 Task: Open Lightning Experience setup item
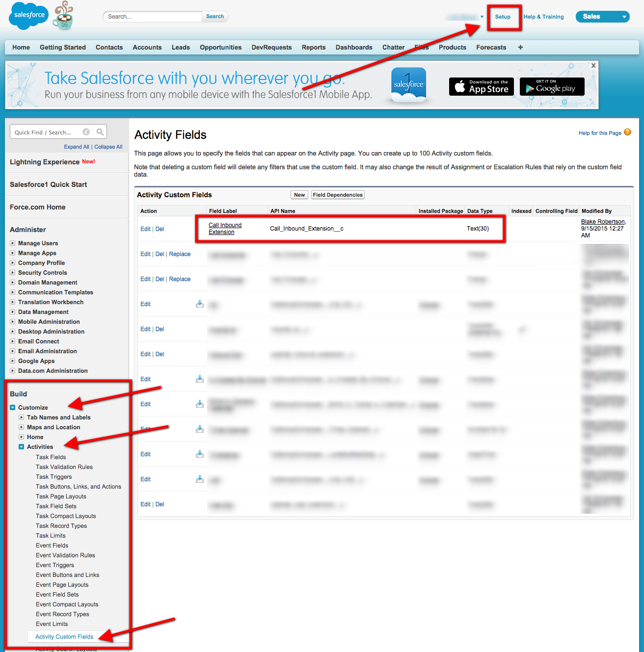coord(45,162)
